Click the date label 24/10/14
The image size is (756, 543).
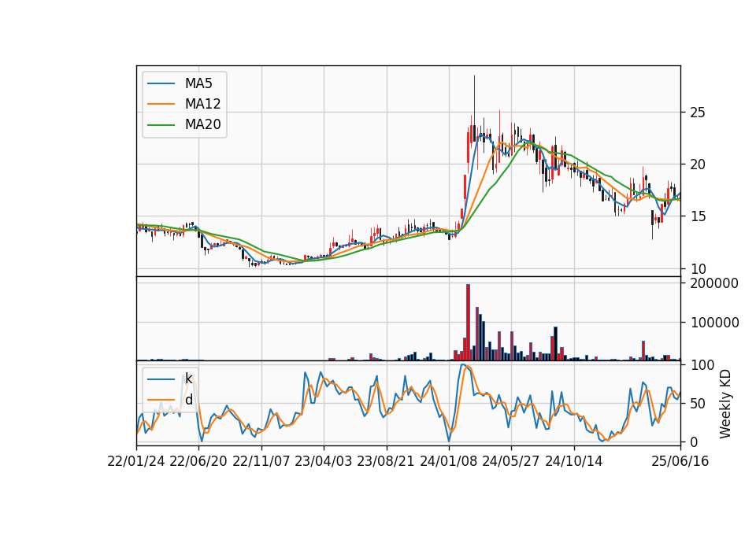coord(574,461)
